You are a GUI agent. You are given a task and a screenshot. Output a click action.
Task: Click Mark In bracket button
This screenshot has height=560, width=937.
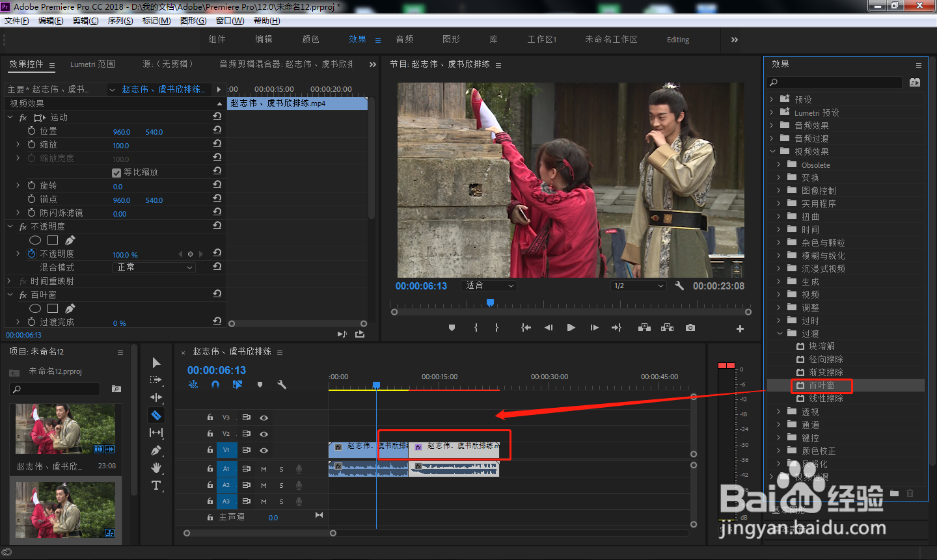[x=476, y=328]
